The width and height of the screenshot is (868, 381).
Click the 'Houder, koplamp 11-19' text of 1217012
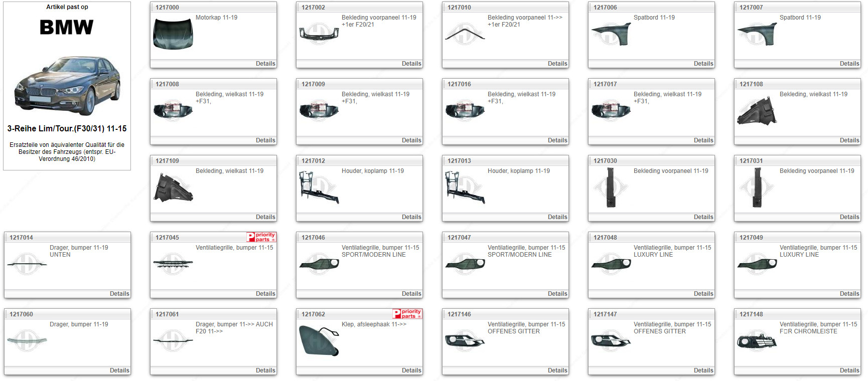373,171
